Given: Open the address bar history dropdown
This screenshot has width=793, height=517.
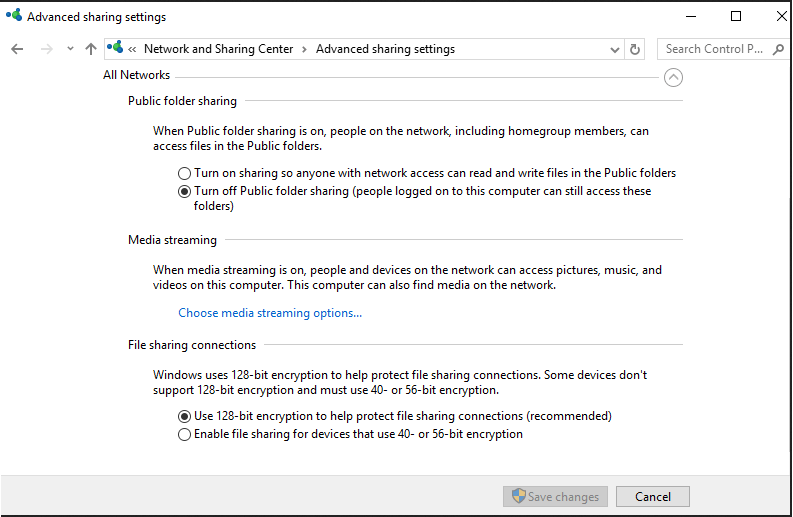Looking at the screenshot, I should [614, 50].
